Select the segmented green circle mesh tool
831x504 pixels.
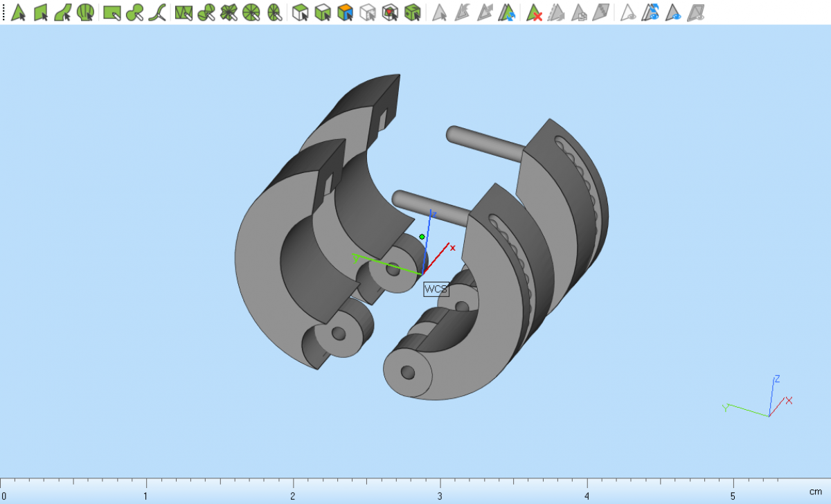[x=251, y=12]
